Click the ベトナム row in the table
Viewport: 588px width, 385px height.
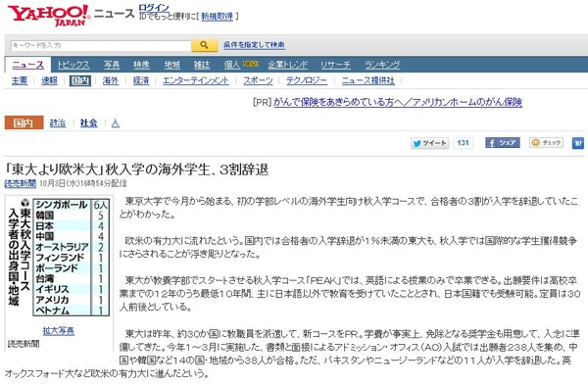point(72,311)
